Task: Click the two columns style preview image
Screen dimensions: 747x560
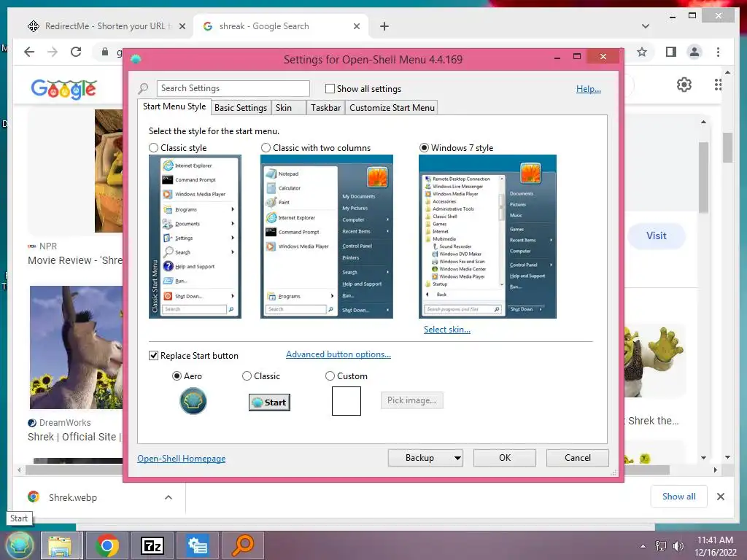Action: 327,237
